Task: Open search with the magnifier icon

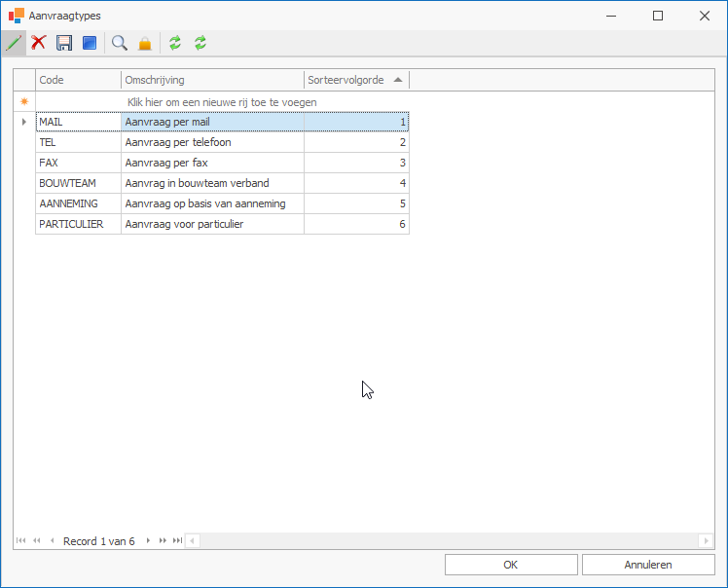Action: 120,43
